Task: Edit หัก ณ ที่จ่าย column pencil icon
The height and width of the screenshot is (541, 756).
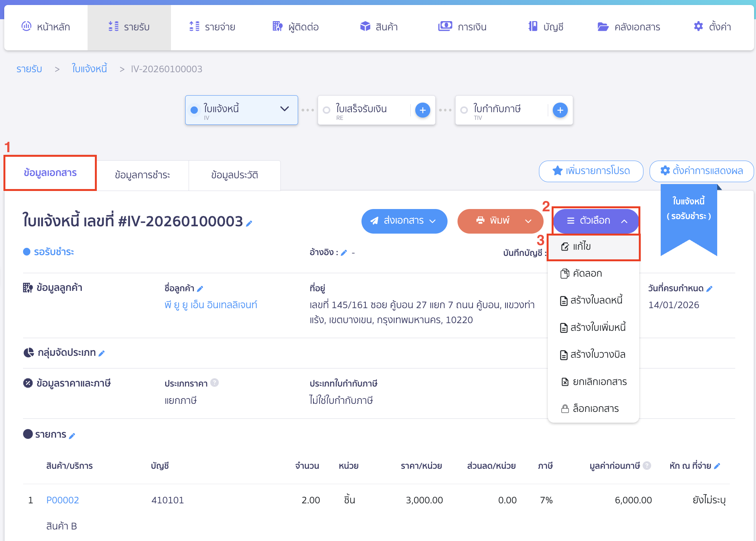Action: pos(717,466)
